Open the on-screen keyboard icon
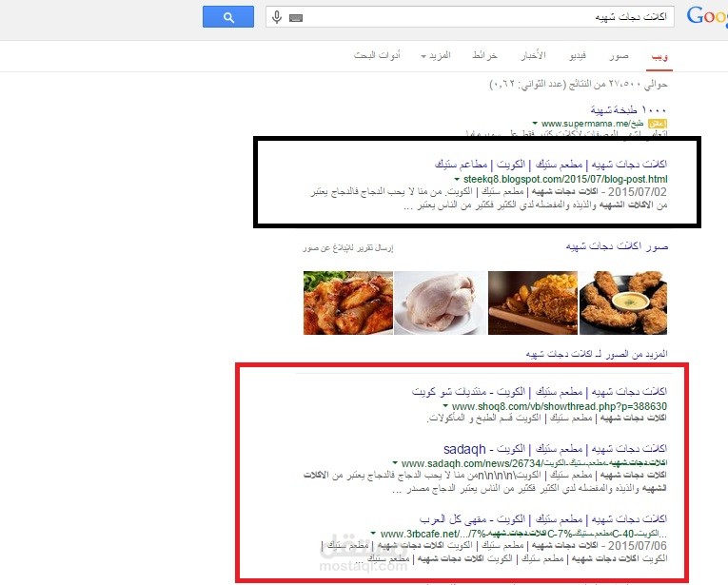Image resolution: width=728 pixels, height=585 pixels. pos(296,18)
